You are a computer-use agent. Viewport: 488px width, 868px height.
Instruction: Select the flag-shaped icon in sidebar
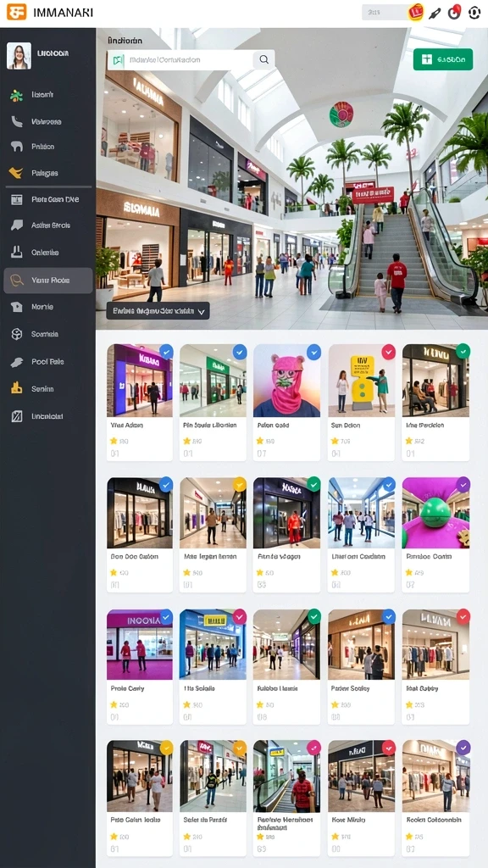tap(17, 225)
